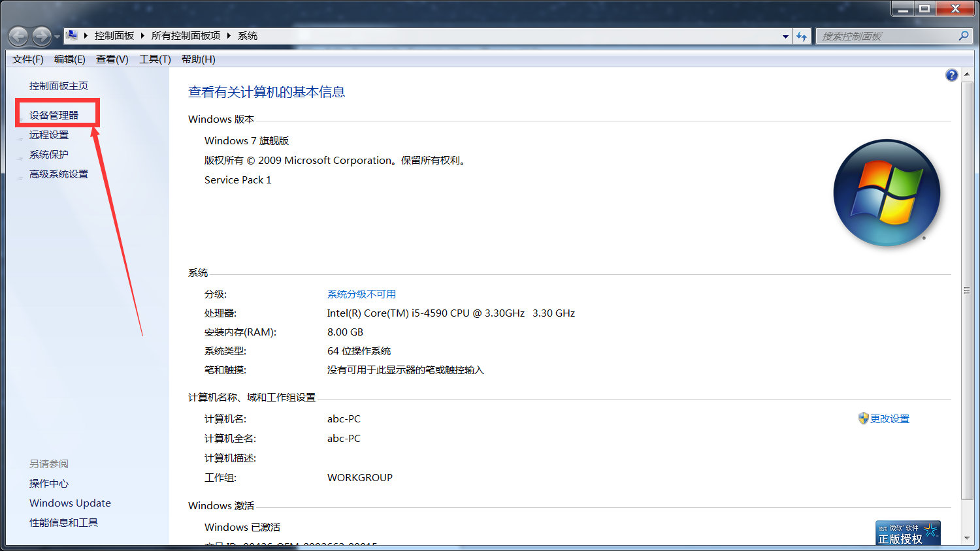Click the blue help question mark icon
The image size is (980, 551).
[x=951, y=75]
